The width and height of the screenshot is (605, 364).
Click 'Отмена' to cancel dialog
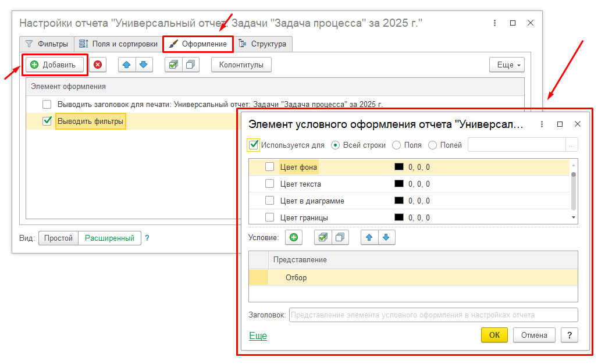[534, 335]
